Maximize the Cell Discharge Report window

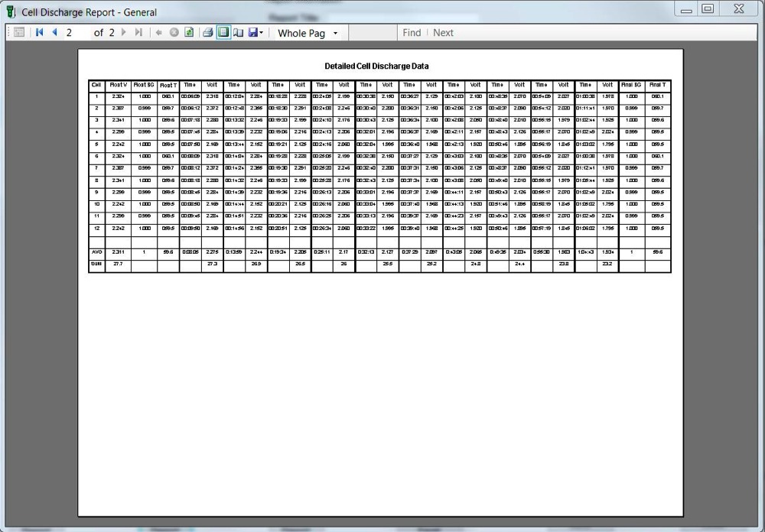pyautogui.click(x=708, y=9)
